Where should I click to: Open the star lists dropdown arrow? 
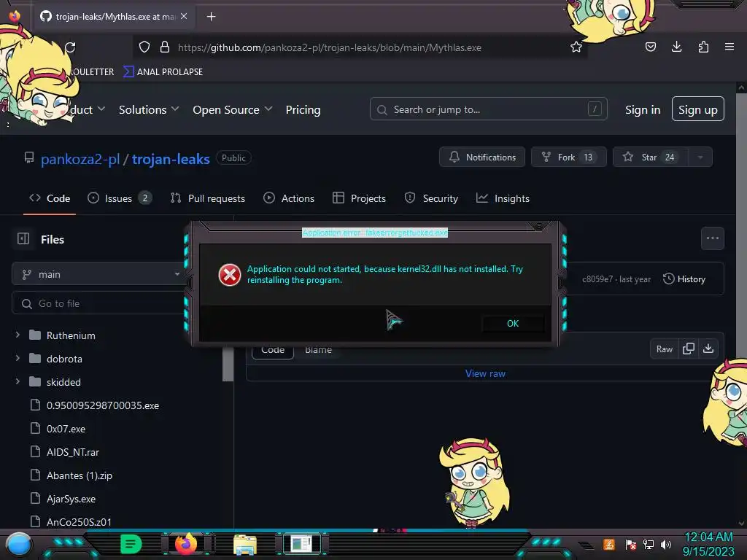[x=700, y=157]
